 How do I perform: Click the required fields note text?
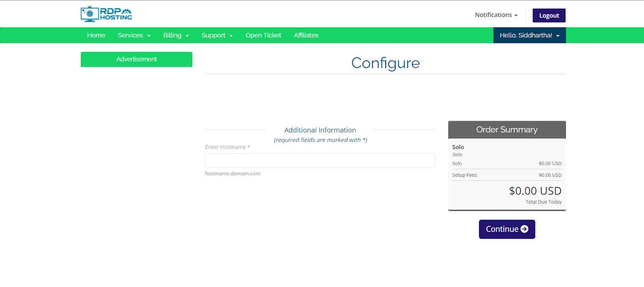click(x=320, y=140)
